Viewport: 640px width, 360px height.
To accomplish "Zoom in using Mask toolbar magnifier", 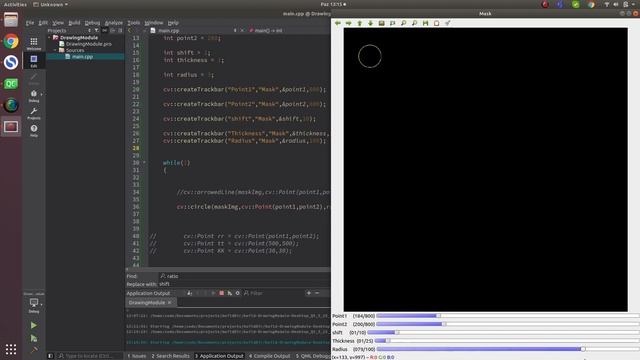I will click(404, 23).
